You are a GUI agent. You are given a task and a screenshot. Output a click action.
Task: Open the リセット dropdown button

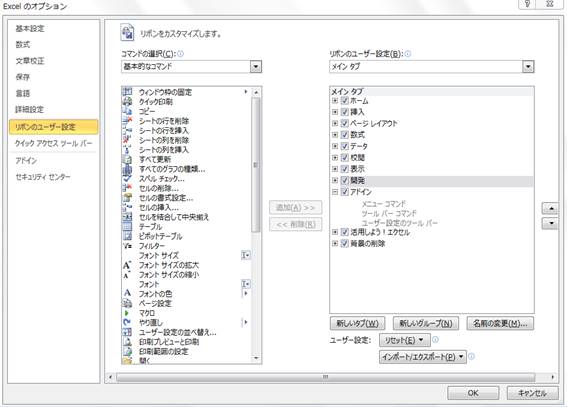(405, 340)
